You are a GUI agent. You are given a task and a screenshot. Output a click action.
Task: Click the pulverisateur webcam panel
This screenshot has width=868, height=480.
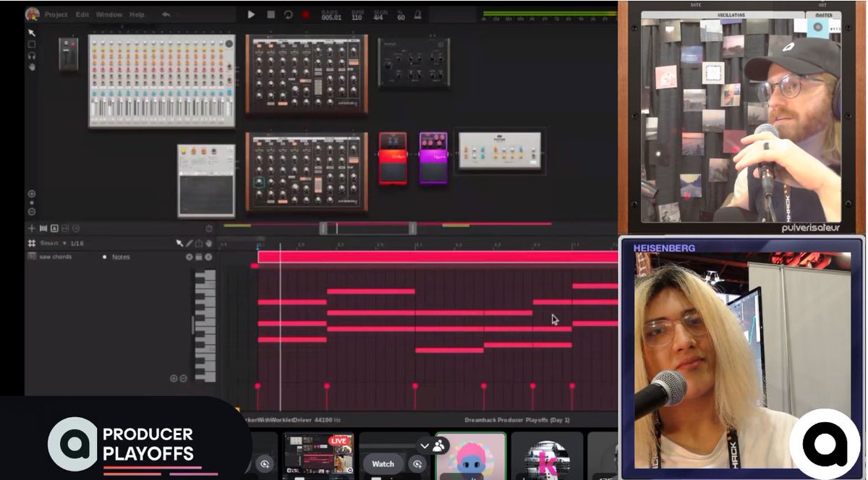[741, 119]
